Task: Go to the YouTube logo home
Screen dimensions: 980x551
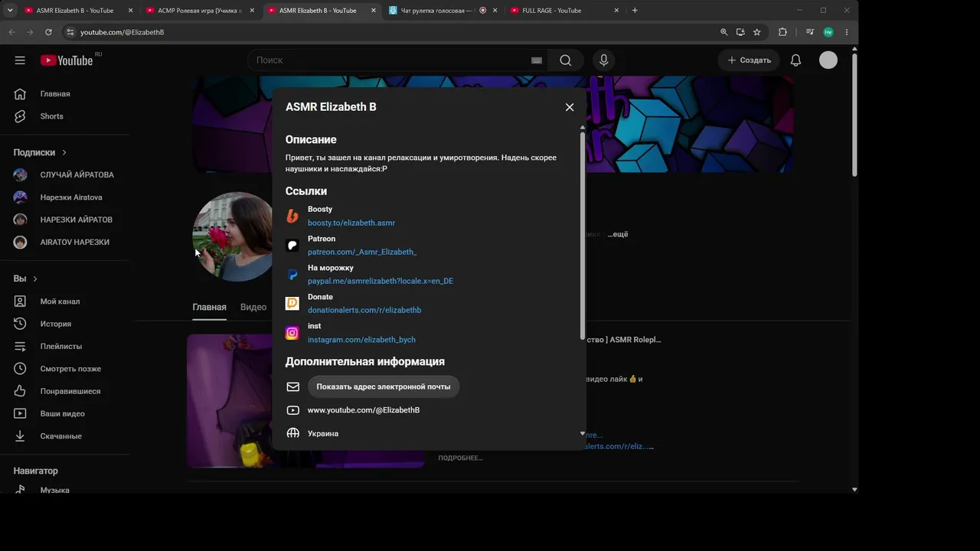Action: 67,60
